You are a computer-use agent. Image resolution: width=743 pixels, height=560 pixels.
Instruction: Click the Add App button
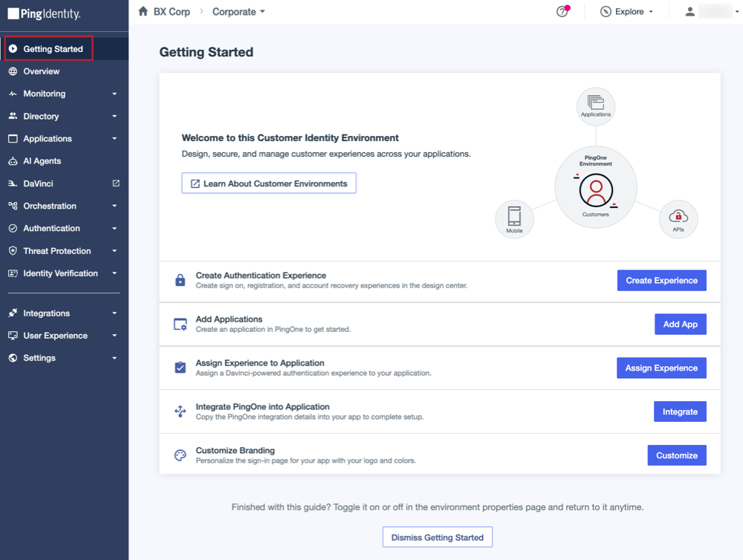(680, 324)
